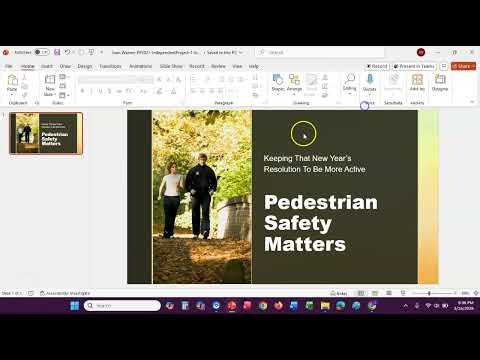
Task: Switch to the Transitions ribbon tab
Action: pos(110,66)
